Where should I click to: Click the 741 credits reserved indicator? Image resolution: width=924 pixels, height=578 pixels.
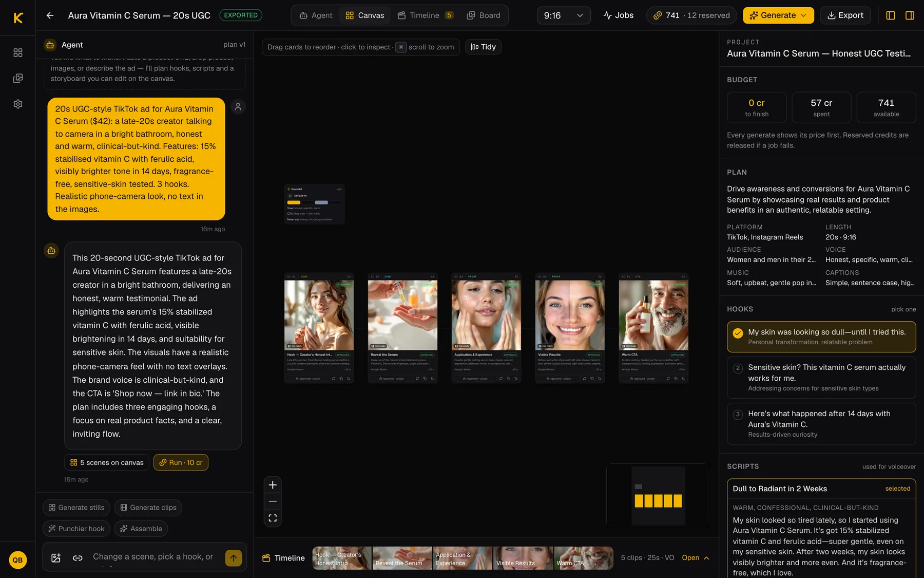click(x=691, y=15)
